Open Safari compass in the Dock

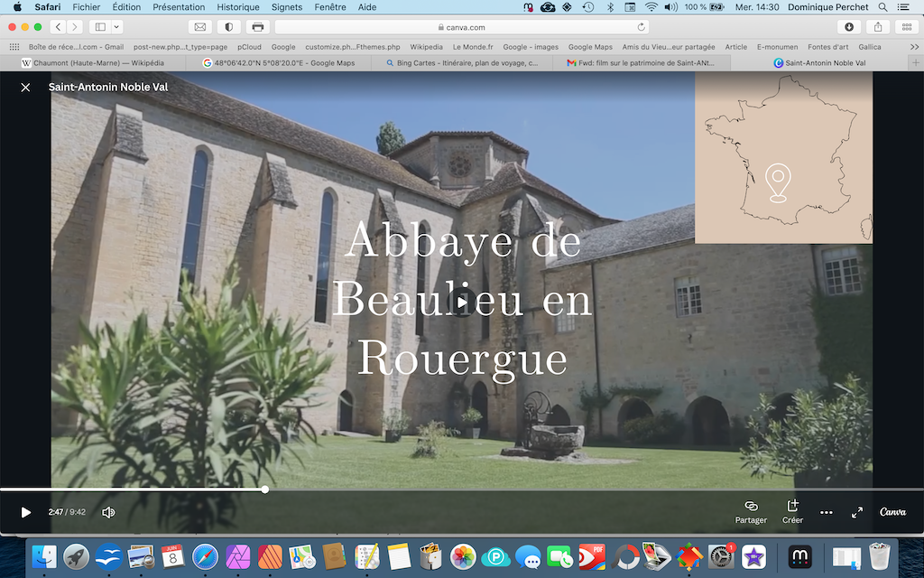click(205, 556)
